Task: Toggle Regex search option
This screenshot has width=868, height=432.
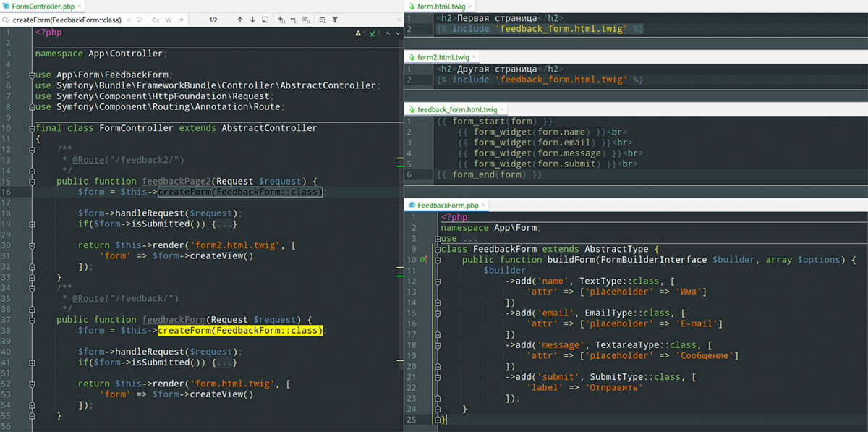Action: point(180,20)
